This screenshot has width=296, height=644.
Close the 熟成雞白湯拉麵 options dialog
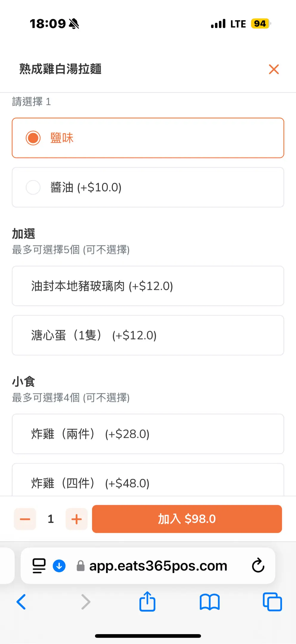[274, 69]
